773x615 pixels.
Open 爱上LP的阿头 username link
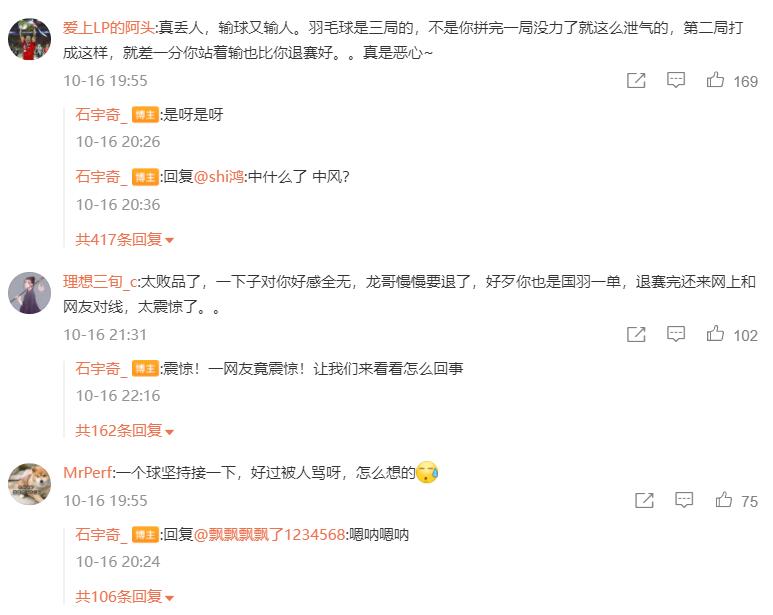[108, 28]
